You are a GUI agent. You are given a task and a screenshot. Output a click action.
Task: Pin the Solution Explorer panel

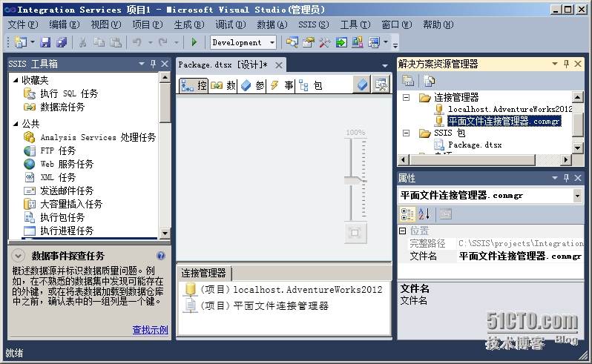(566, 64)
